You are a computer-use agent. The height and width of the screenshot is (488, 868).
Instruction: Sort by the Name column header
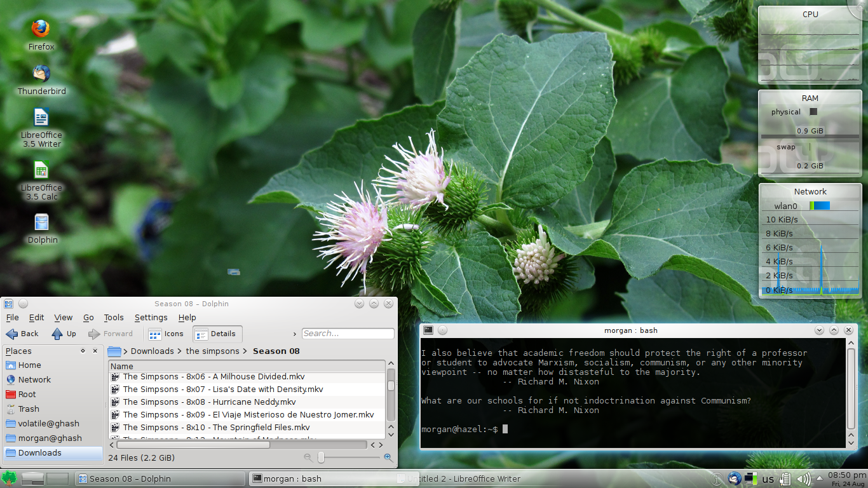(x=247, y=366)
